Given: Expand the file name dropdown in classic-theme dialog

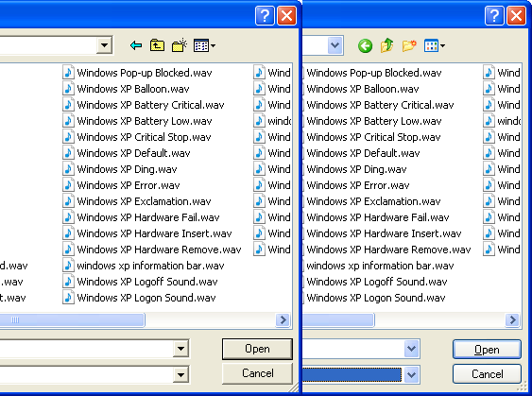Looking at the screenshot, I should (180, 349).
